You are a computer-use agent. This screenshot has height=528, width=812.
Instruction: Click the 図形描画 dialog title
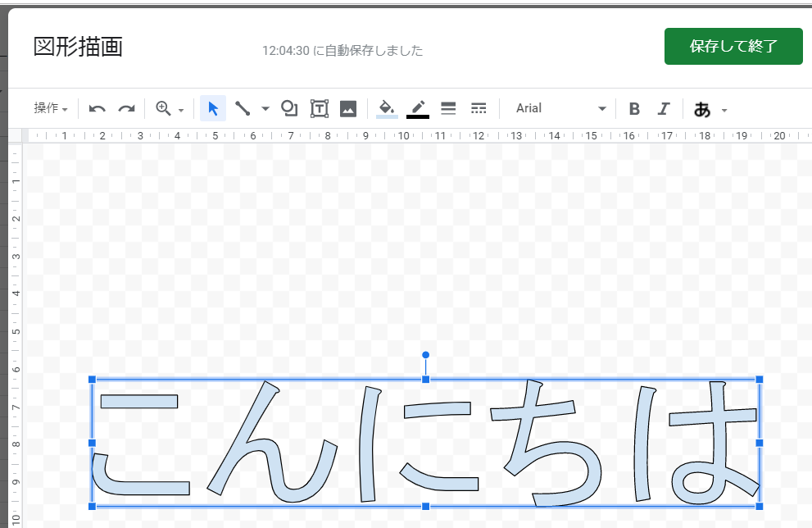pyautogui.click(x=78, y=47)
